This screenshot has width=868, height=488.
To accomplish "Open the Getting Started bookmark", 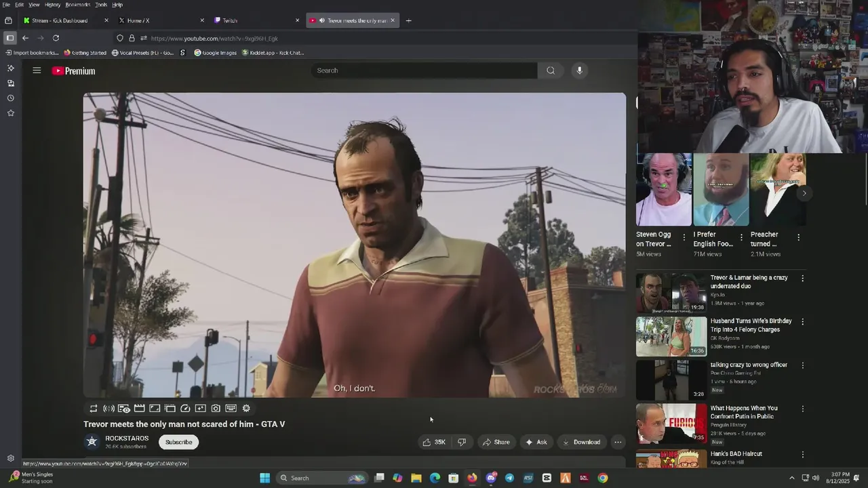I will point(85,53).
